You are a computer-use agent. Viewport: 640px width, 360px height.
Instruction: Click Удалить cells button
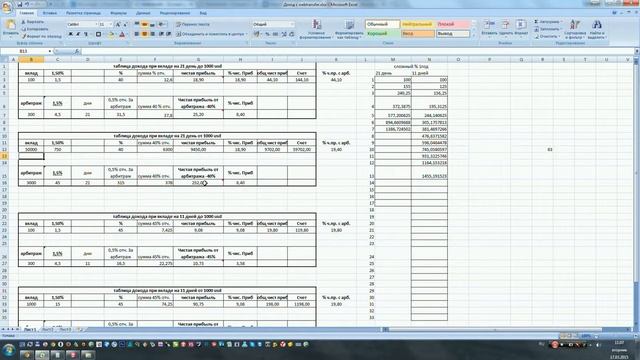(505, 28)
